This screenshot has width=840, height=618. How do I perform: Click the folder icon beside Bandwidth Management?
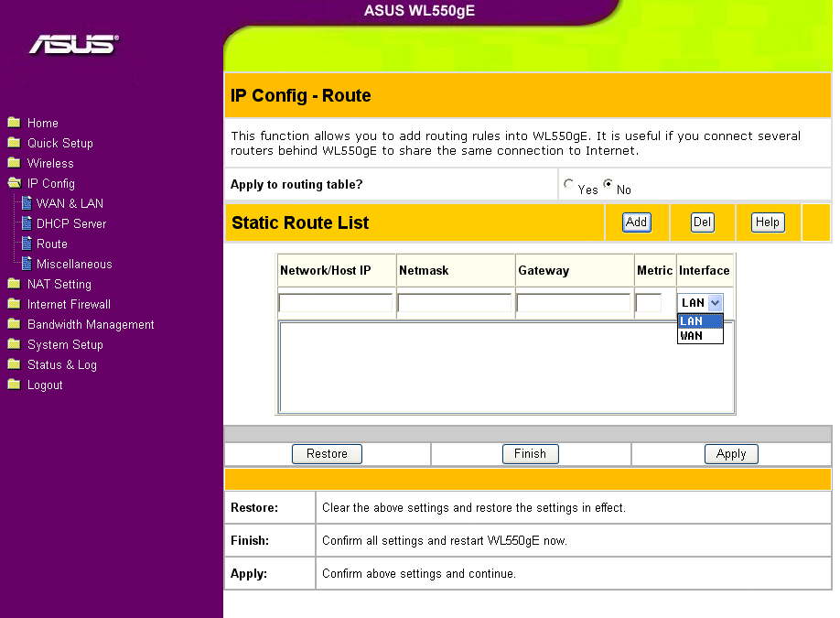(x=15, y=324)
